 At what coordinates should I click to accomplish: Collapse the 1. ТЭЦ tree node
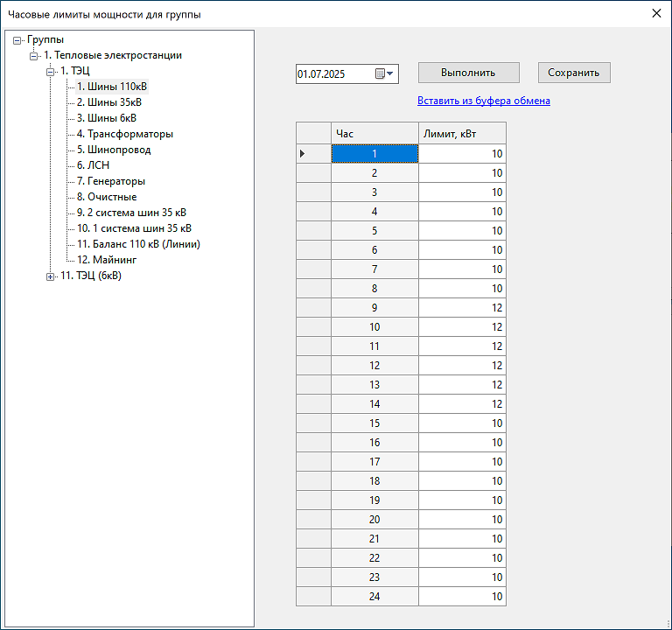(x=50, y=72)
